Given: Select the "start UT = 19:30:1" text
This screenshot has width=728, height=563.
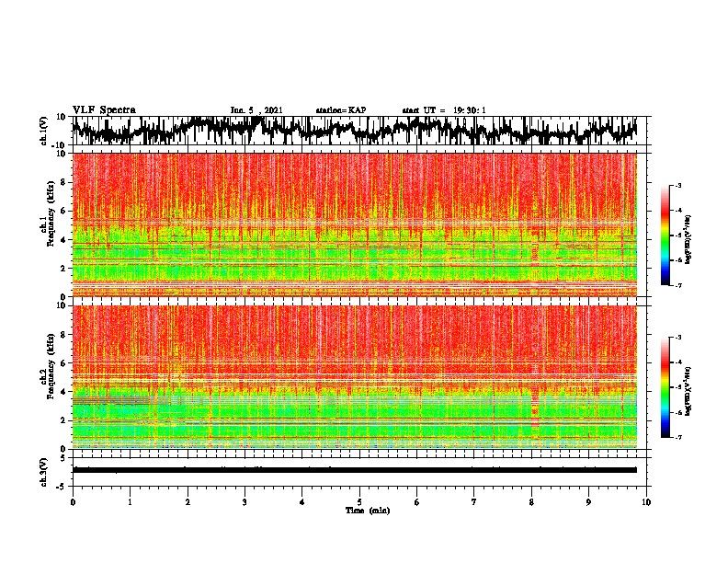Looking at the screenshot, I should click(x=444, y=110).
